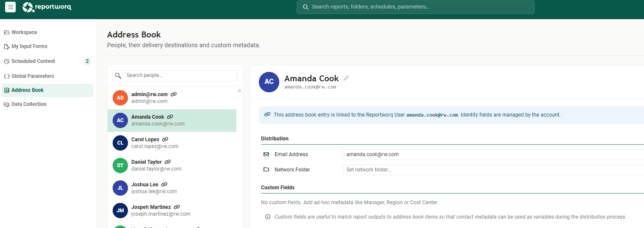Select the admin@rw.com contact
The image size is (644, 228).
point(172,98)
